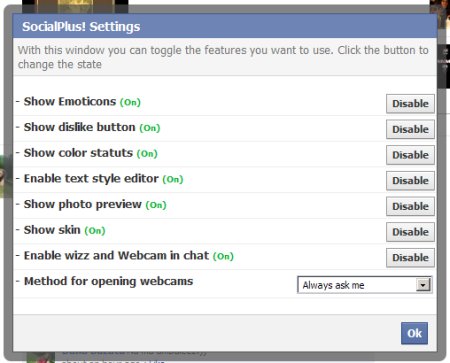Click the dialog description text about toggling features
The width and height of the screenshot is (450, 363).
point(223,57)
